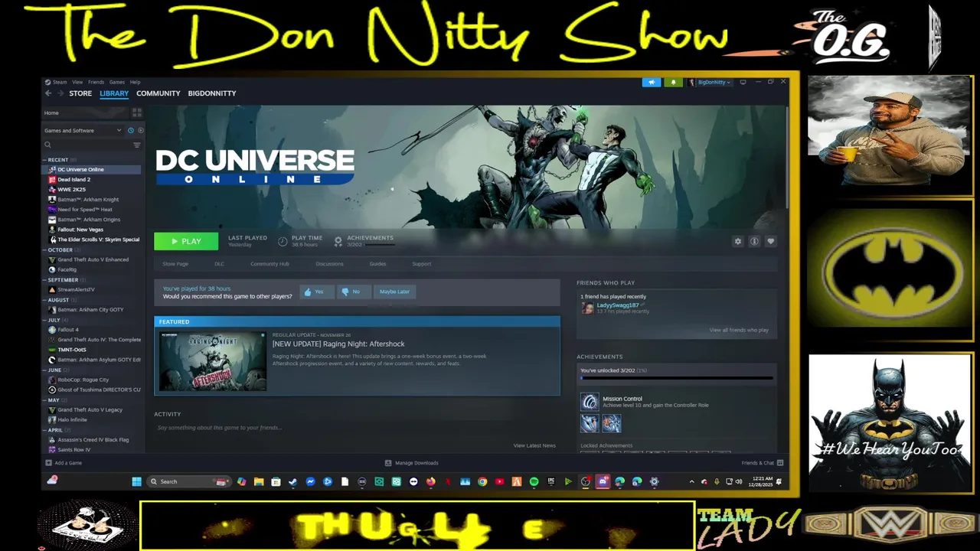The width and height of the screenshot is (980, 551).
Task: Toggle show ready-to-play games only
Action: (x=140, y=130)
